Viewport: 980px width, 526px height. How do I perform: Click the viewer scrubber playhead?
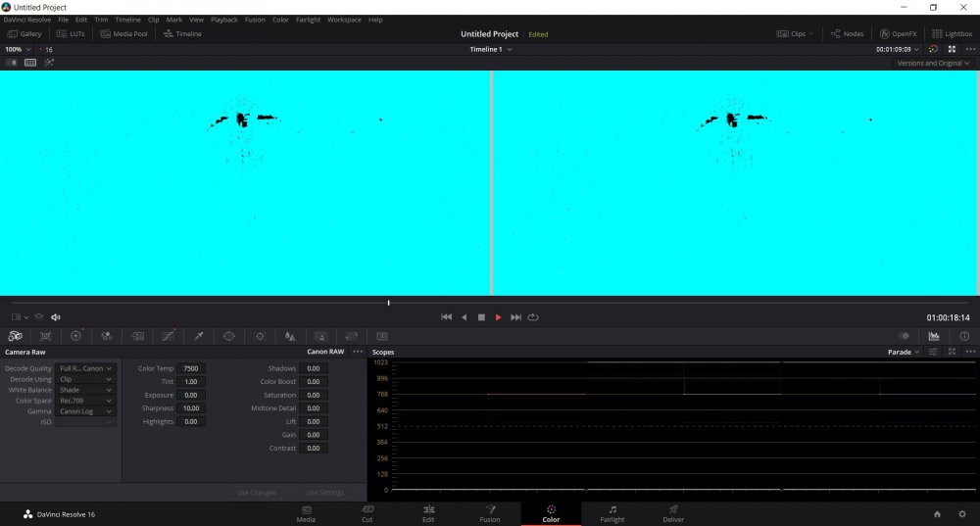pos(389,303)
